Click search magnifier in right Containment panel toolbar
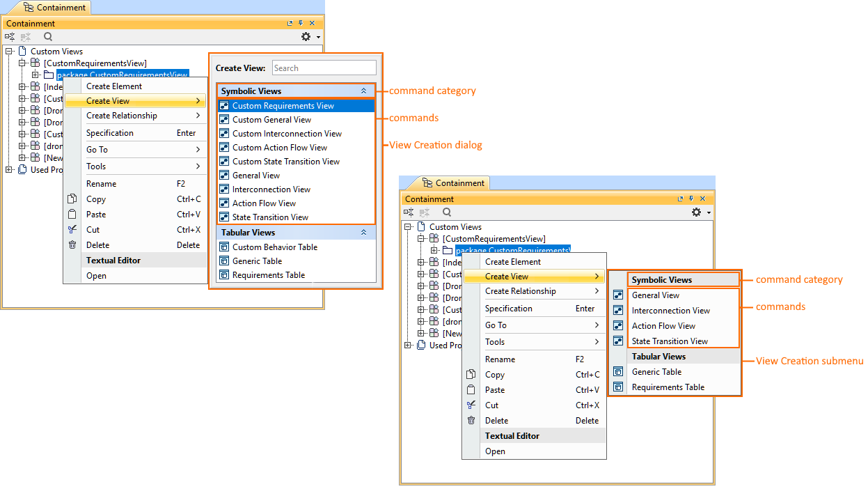The width and height of the screenshot is (868, 489). [x=447, y=212]
